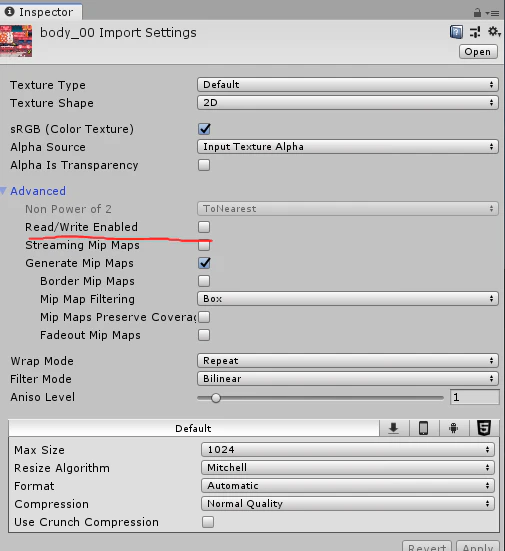Enable Use Crunch Compression checkbox
The image size is (505, 551).
[208, 522]
